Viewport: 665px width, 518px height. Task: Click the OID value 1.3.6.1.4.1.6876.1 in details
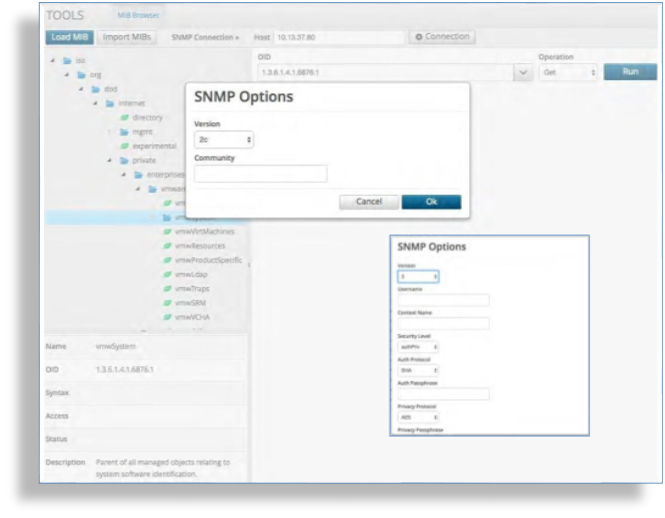pyautogui.click(x=124, y=370)
